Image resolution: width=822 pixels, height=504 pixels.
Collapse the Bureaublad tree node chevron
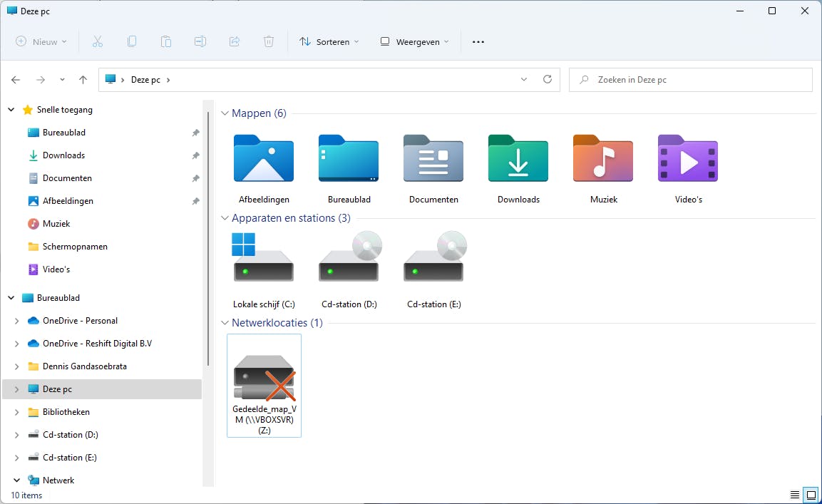click(x=11, y=298)
